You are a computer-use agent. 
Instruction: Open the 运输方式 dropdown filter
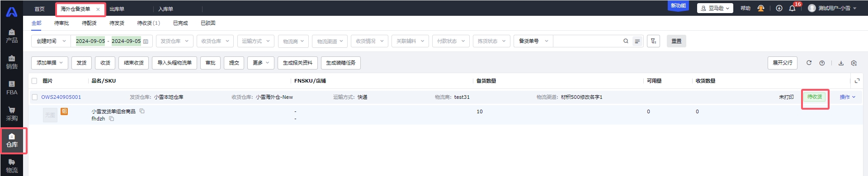256,41
